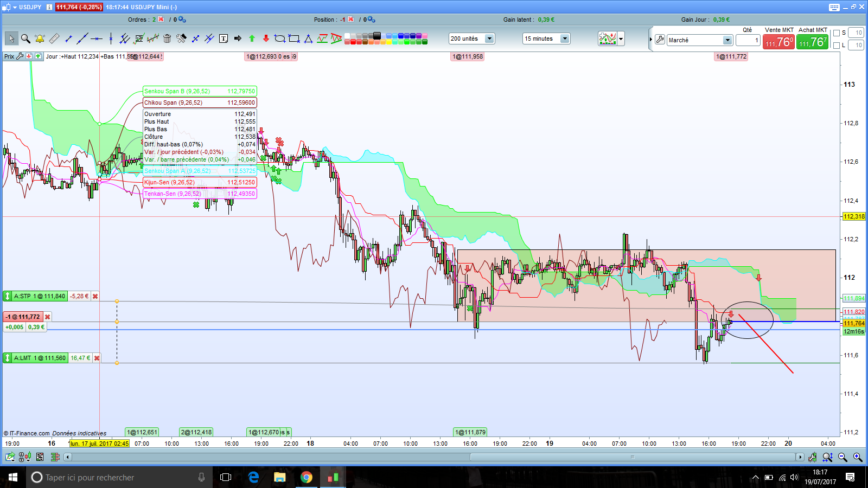The image size is (868, 488).
Task: Close all positions with red X
Action: 351,20
